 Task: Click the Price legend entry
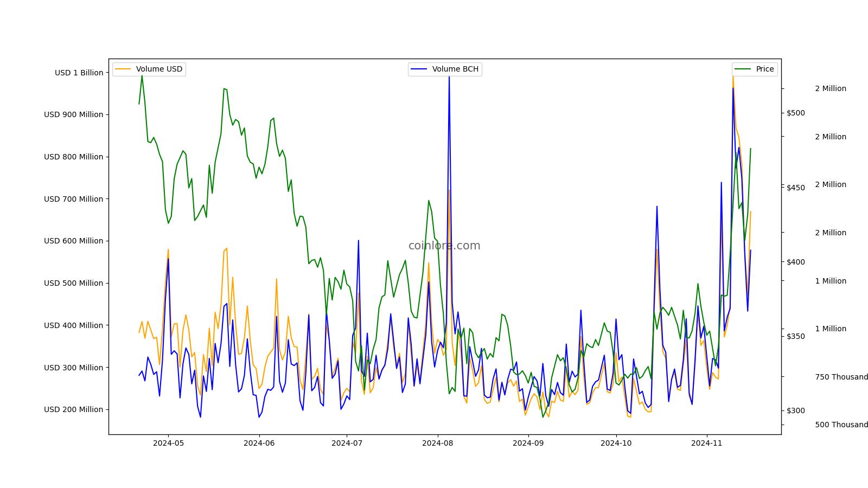[755, 69]
